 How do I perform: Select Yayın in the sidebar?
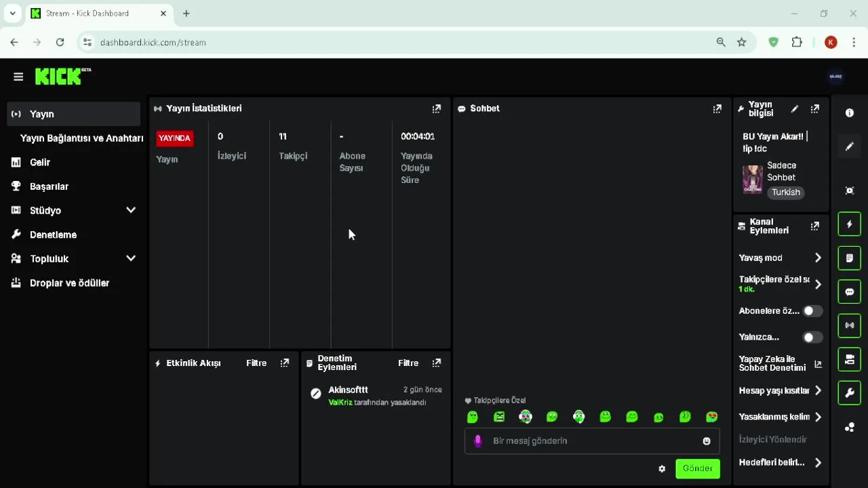pyautogui.click(x=73, y=114)
